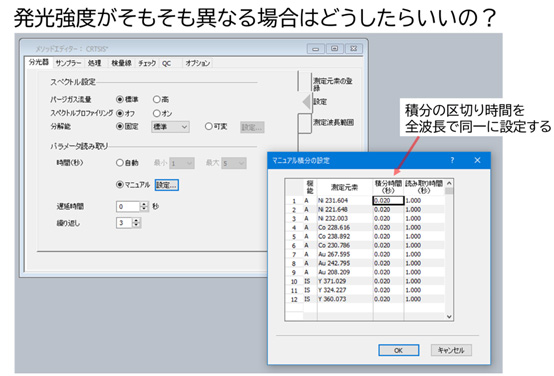Select the Co 228.616 row
The width and height of the screenshot is (554, 376).
[365, 228]
